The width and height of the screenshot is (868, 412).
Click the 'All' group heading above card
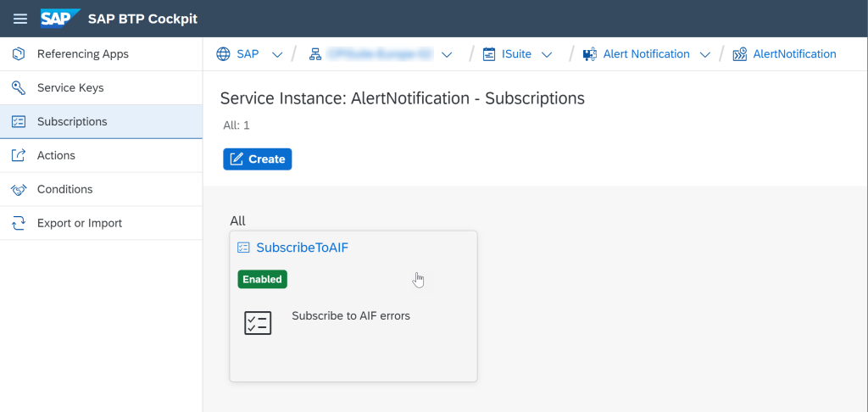(237, 221)
